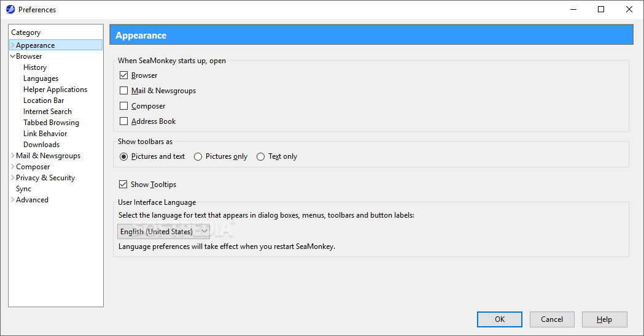
Task: Select Mail & Newsgroups category
Action: pos(48,156)
